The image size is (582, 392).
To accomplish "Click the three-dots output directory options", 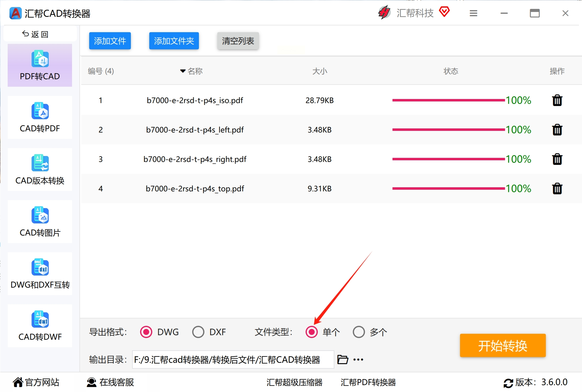I will pos(358,360).
